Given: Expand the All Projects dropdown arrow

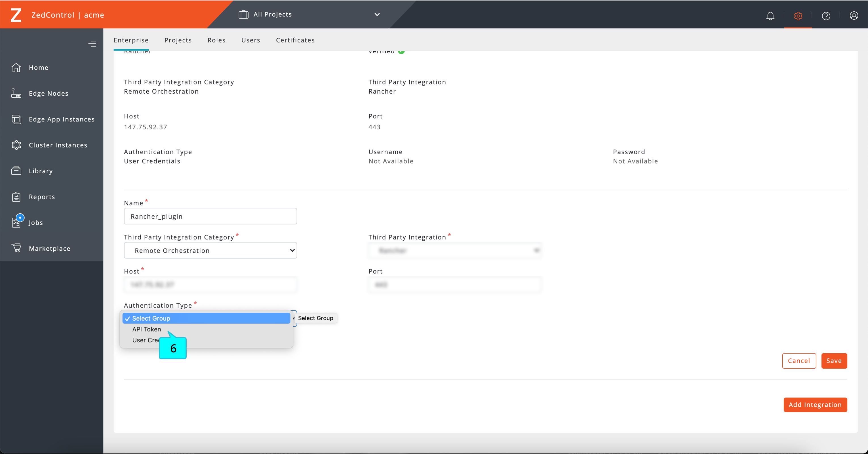Looking at the screenshot, I should coord(377,14).
